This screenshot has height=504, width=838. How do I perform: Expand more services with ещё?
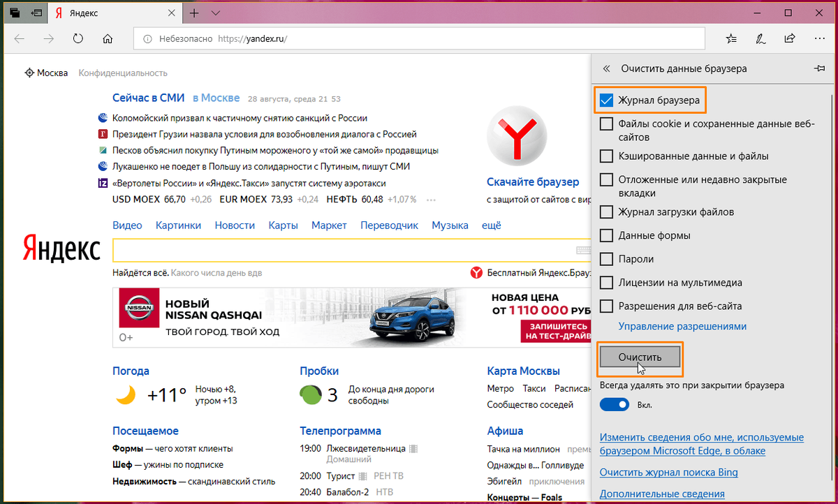pyautogui.click(x=492, y=225)
